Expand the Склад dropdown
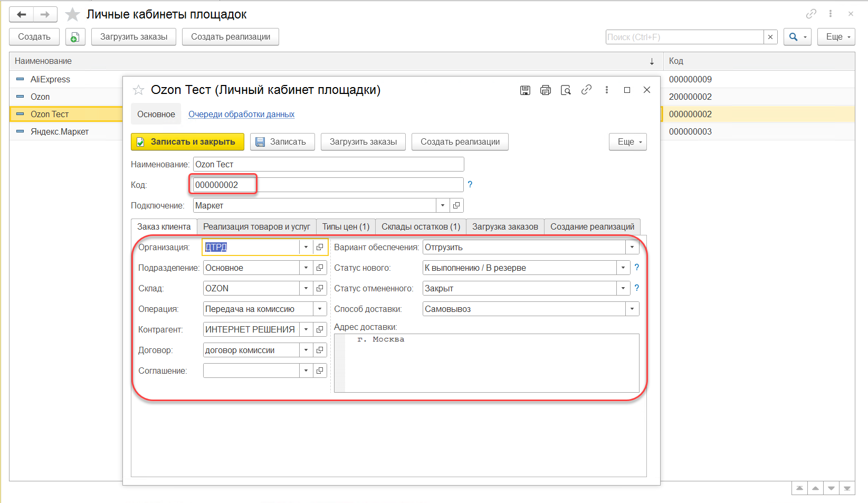 [x=306, y=288]
